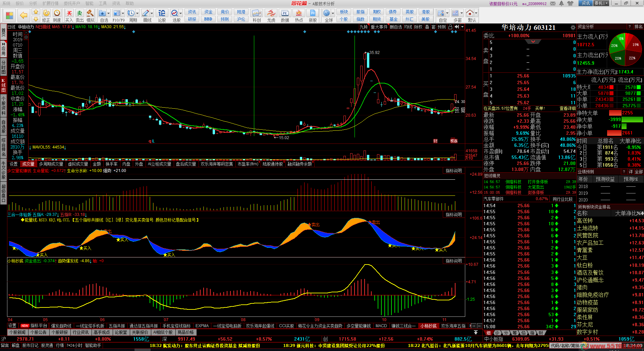Expand the 画线 dropdown arrow
Screen dimensions: 644x351
pos(152,13)
